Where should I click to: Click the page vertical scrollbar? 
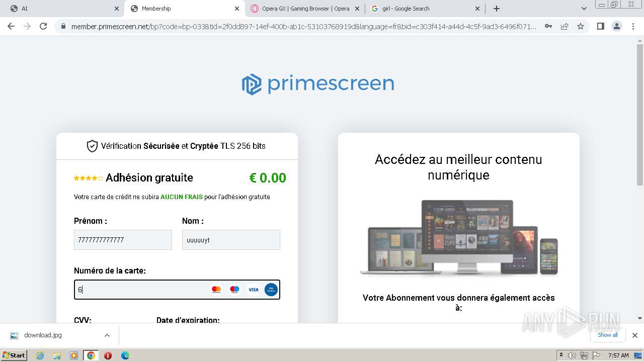[640, 114]
